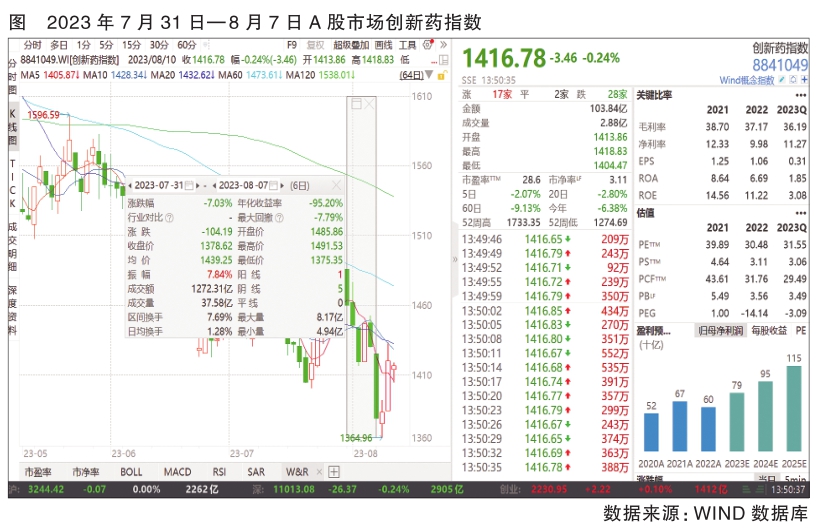Click the F9 button
The width and height of the screenshot is (818, 528).
292,45
